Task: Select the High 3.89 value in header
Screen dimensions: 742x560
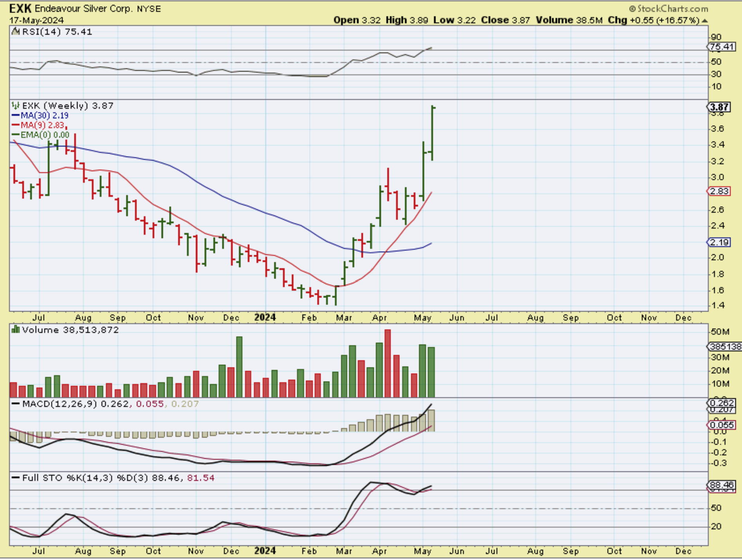Action: pos(407,20)
